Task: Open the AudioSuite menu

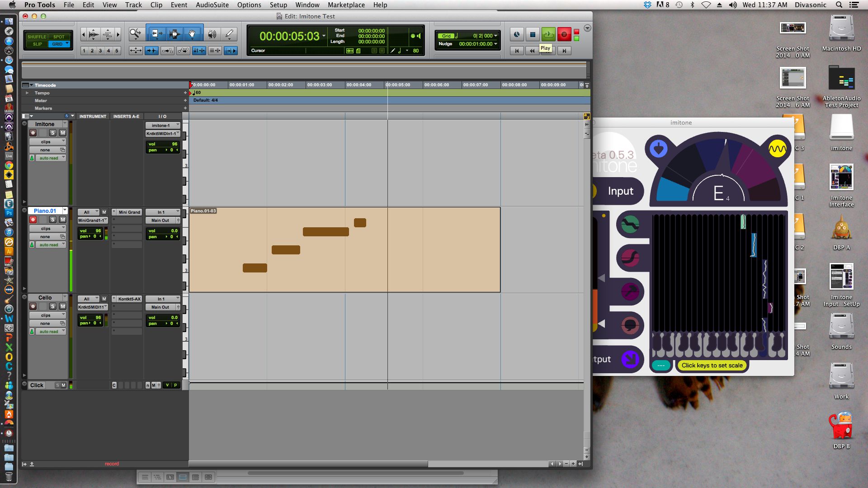Action: [x=212, y=5]
